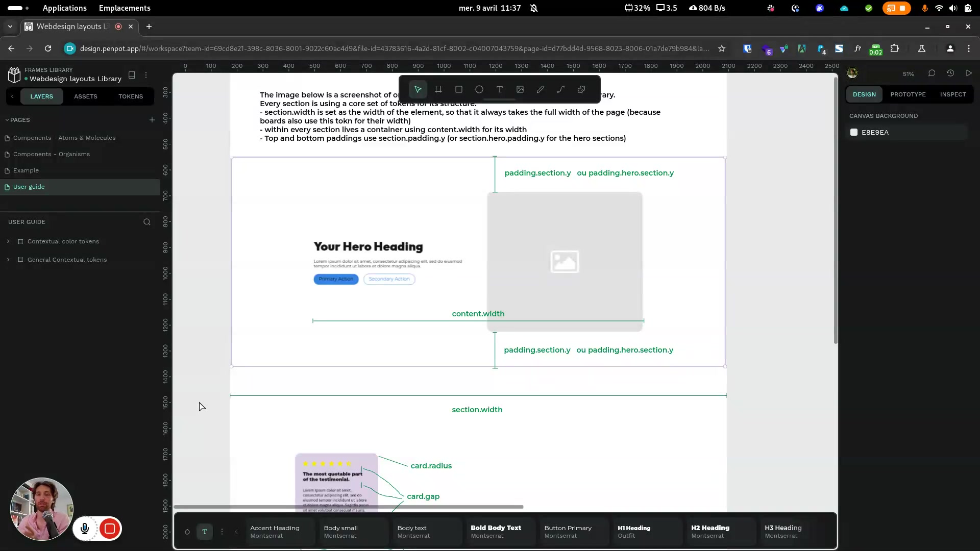The image size is (980, 551).
Task: Open the Example page
Action: coord(26,170)
